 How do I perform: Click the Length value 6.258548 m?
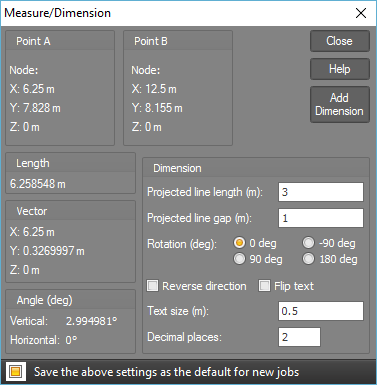coord(38,184)
